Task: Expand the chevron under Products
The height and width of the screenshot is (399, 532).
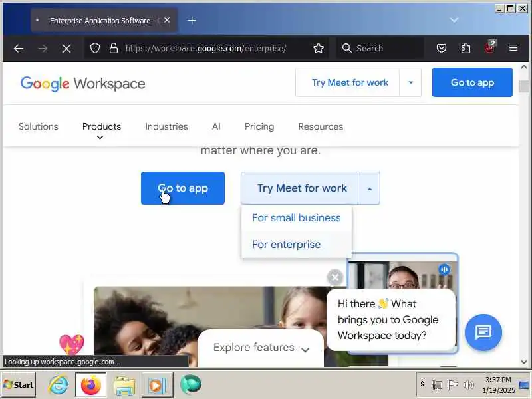Action: 100,138
